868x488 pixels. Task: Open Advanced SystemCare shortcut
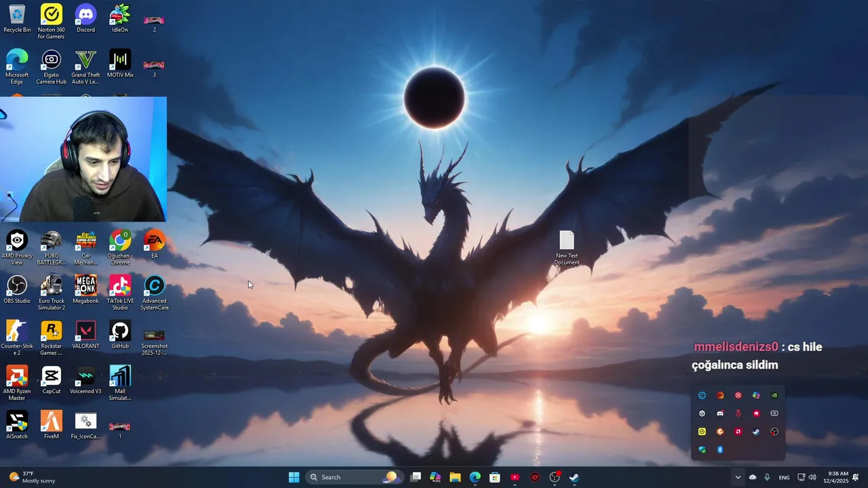pos(154,293)
